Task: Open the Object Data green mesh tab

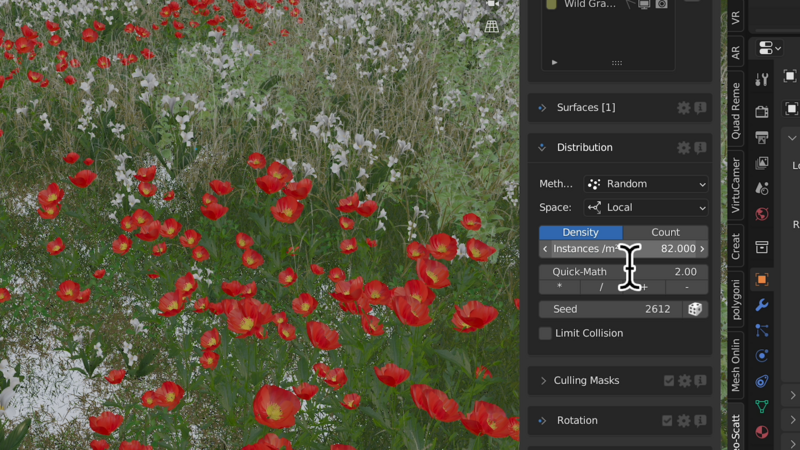Action: [762, 407]
